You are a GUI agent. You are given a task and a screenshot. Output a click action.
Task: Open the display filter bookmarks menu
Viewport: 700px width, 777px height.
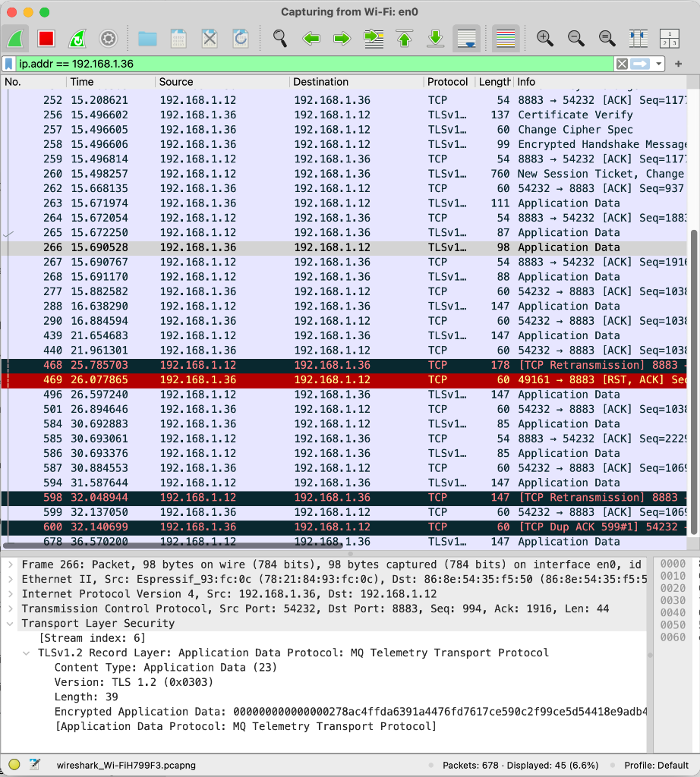pos(10,64)
